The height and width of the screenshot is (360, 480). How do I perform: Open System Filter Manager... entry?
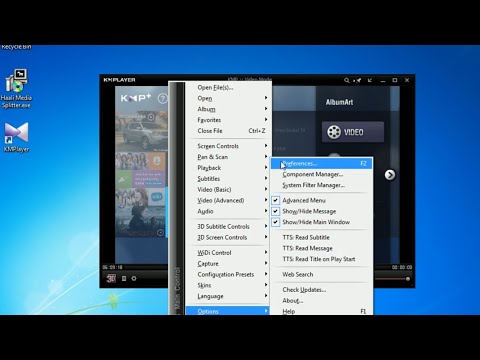322,185
